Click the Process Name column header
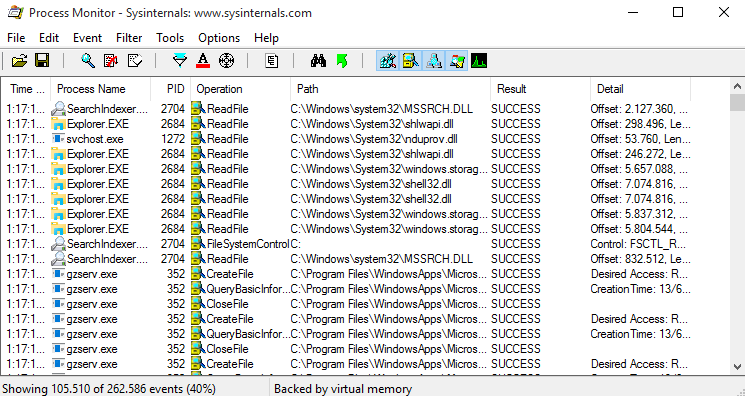This screenshot has width=745, height=396. [x=100, y=89]
